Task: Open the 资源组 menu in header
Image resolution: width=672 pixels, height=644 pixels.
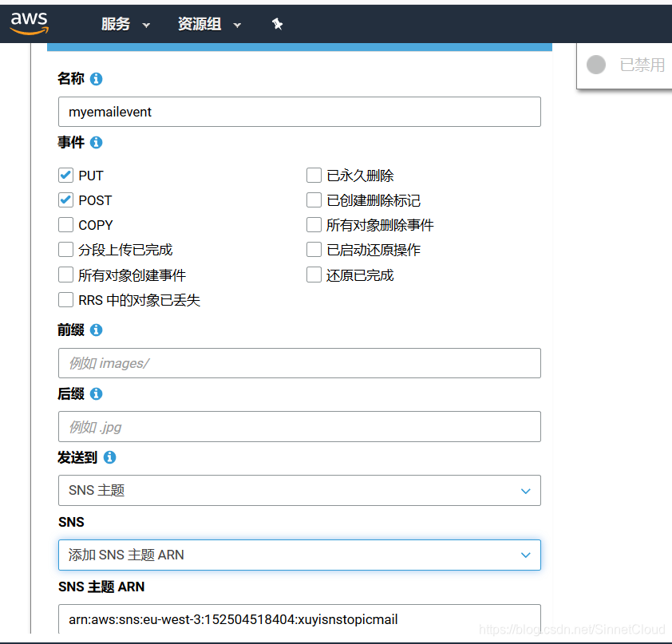Action: coord(210,24)
